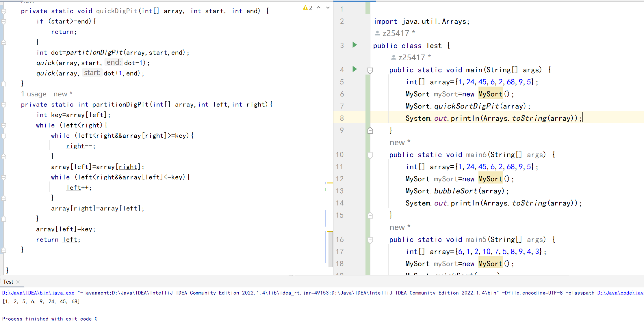Fold the outer while loop block

(4, 126)
